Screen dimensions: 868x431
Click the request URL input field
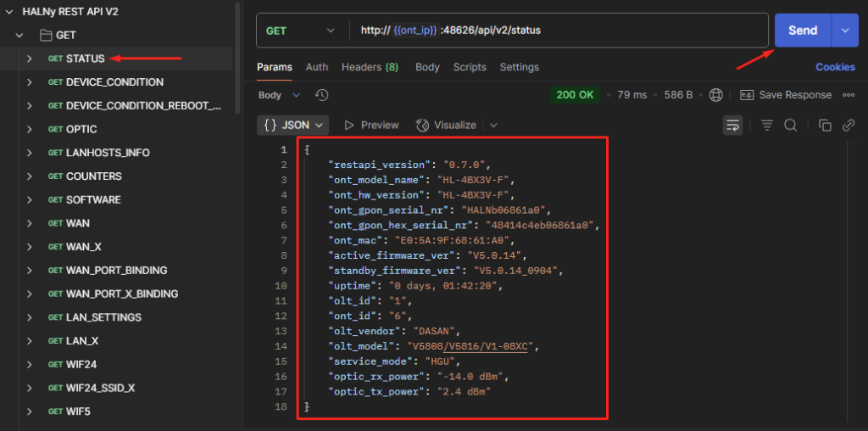click(x=559, y=31)
